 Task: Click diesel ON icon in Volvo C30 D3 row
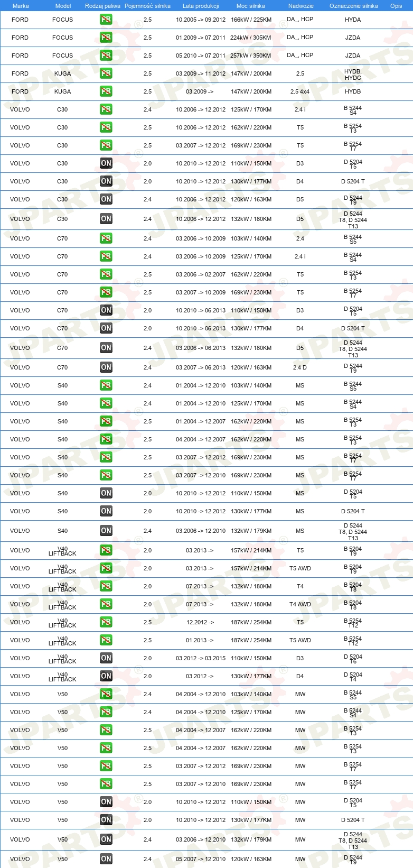[106, 163]
